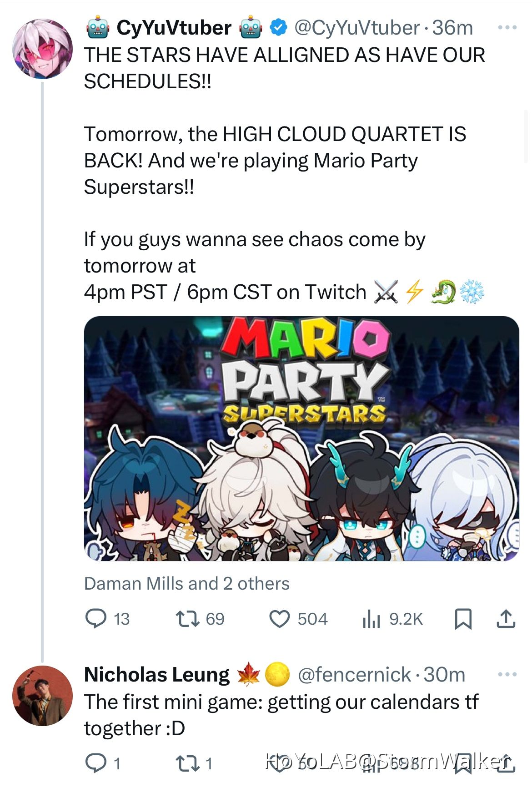Open more options for Nicholas Leung's reply
532x793 pixels.
click(507, 674)
